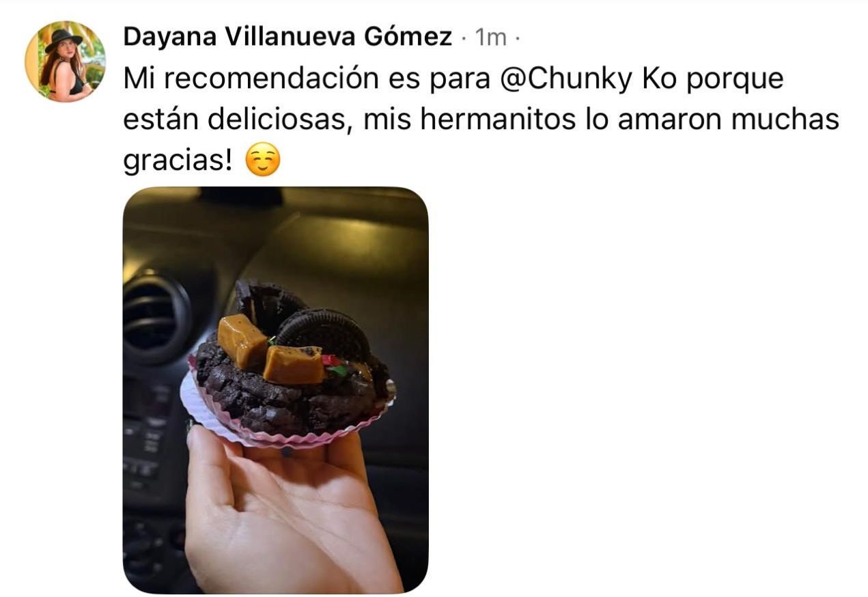Click the red and green sprinkles
The width and height of the screenshot is (868, 597).
point(335,365)
